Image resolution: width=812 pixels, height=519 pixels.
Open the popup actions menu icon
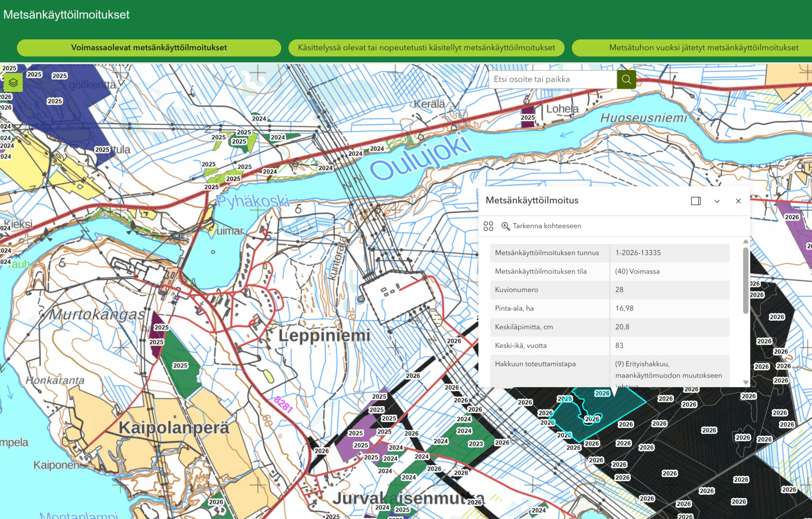pos(489,226)
